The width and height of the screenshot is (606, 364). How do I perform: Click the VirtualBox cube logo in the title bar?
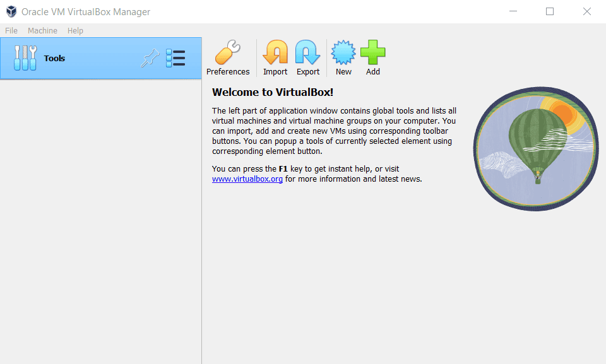10,11
